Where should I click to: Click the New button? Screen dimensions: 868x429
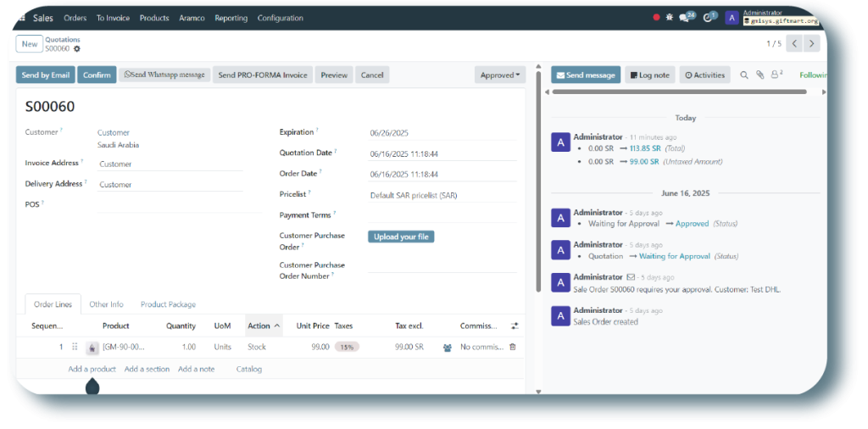tap(30, 44)
